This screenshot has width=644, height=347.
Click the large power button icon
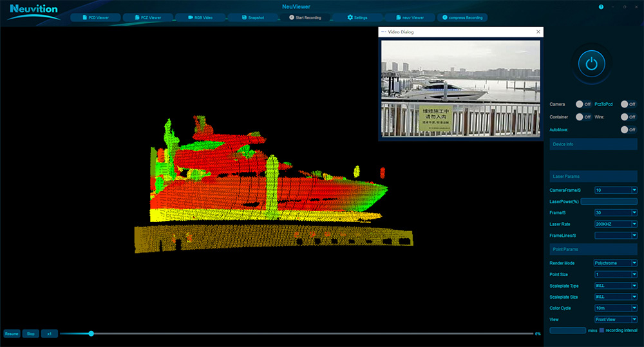pos(591,64)
